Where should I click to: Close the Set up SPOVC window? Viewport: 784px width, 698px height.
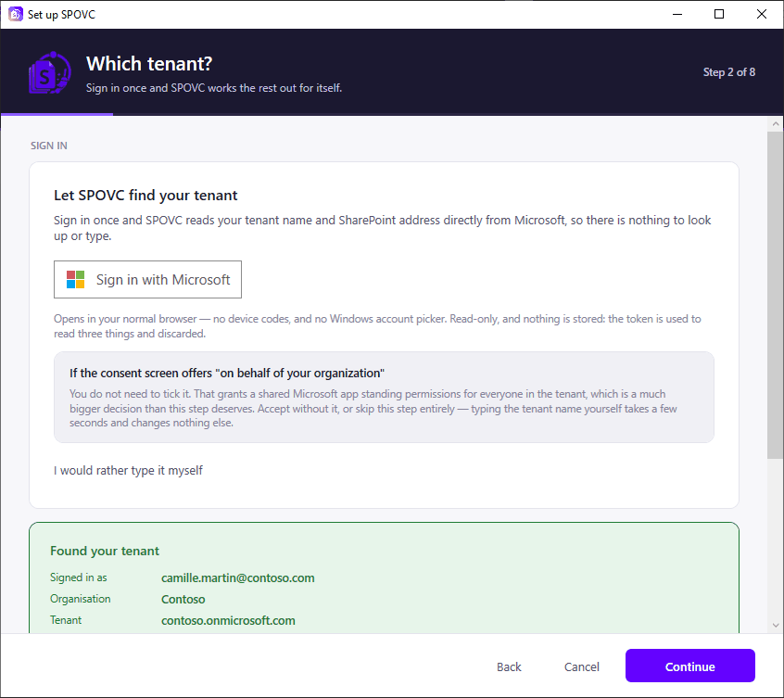click(x=762, y=14)
